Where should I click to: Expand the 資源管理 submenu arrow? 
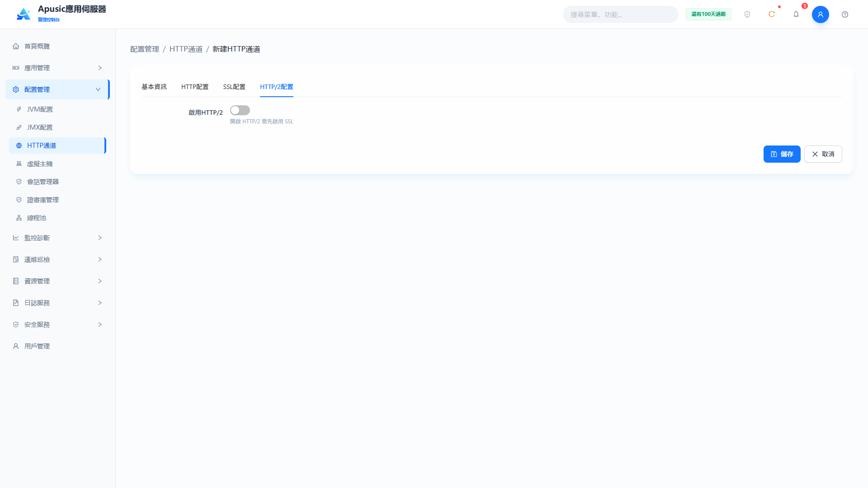[100, 281]
